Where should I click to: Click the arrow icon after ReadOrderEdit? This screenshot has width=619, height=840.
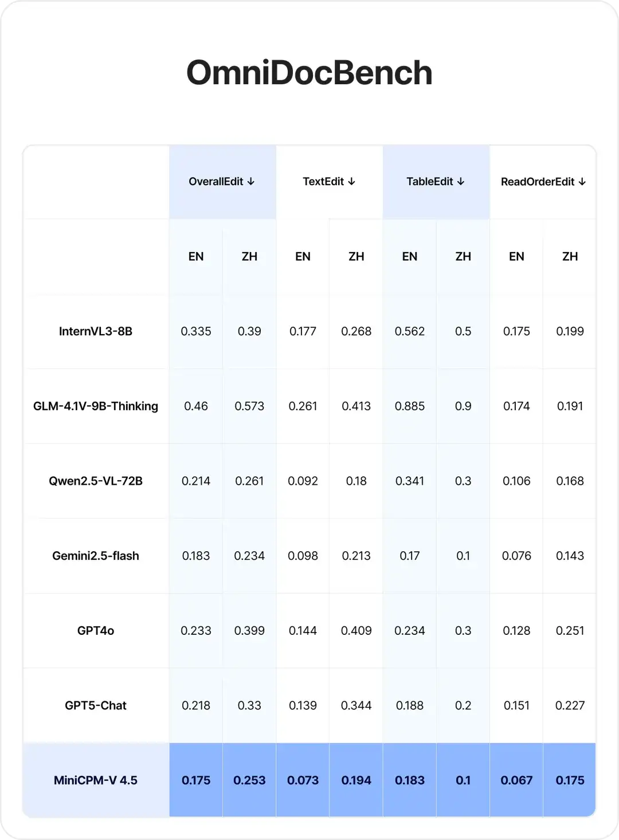click(582, 182)
